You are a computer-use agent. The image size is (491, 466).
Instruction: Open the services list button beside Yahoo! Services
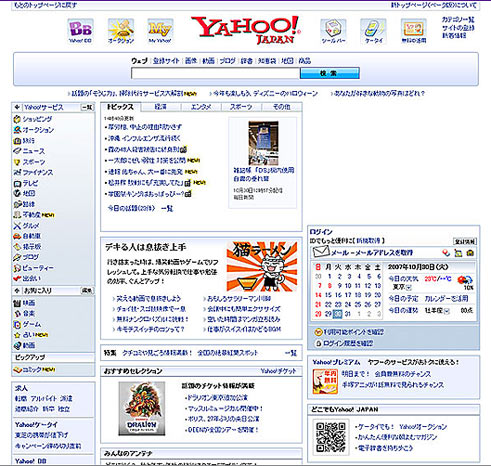[87, 107]
